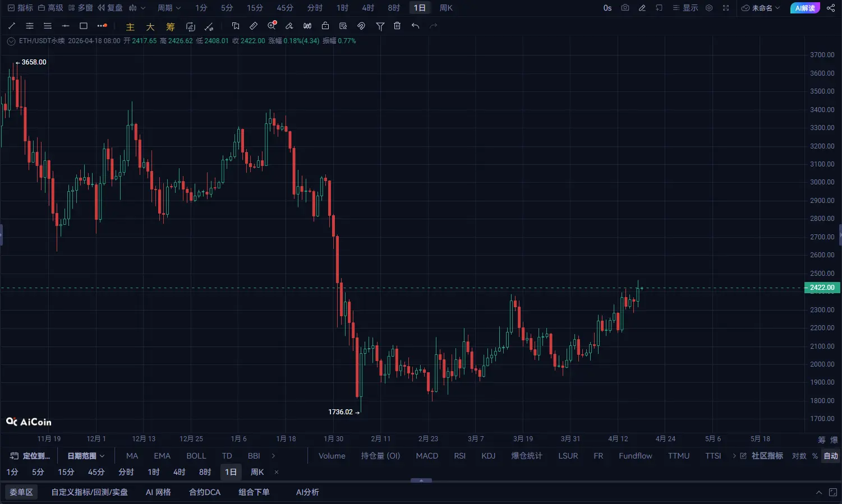
Task: Open the candlestick chart style selector
Action: (137, 8)
